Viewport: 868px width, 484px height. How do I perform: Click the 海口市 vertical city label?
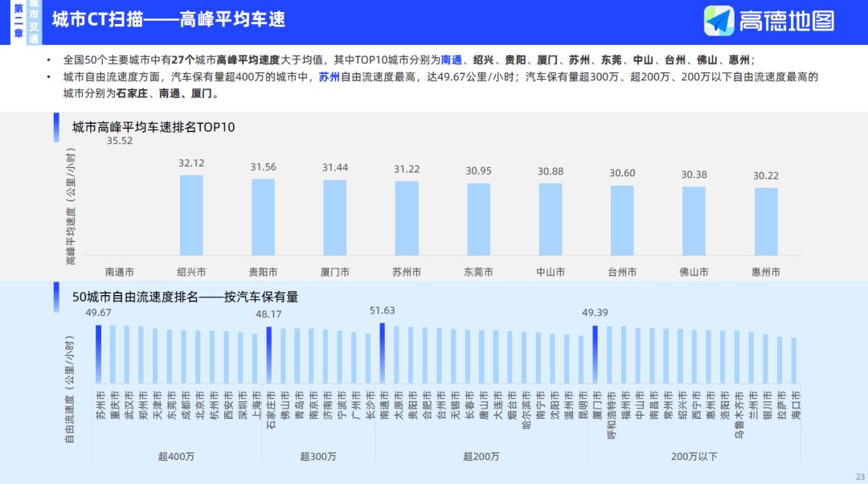[x=796, y=405]
